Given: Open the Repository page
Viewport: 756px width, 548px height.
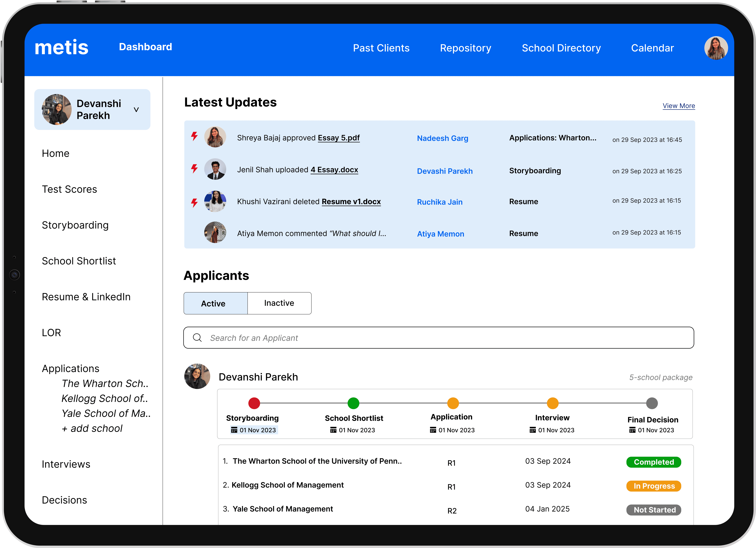Looking at the screenshot, I should pos(466,48).
